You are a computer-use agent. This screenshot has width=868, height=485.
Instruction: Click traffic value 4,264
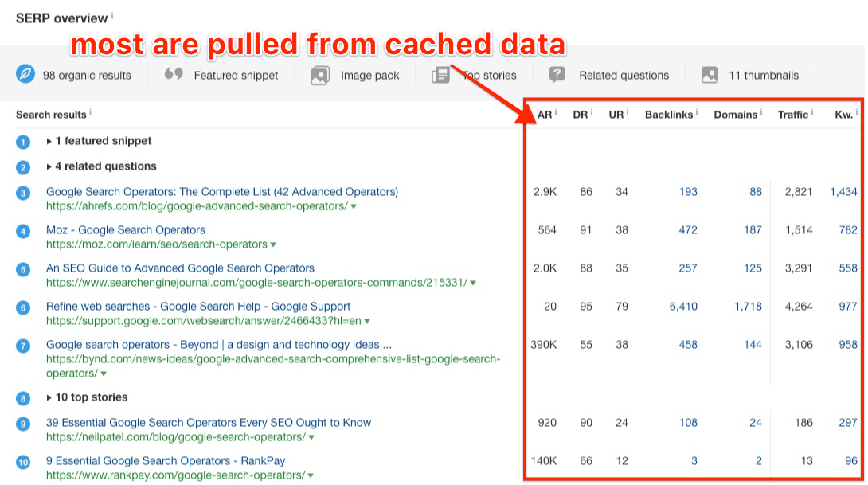(799, 307)
